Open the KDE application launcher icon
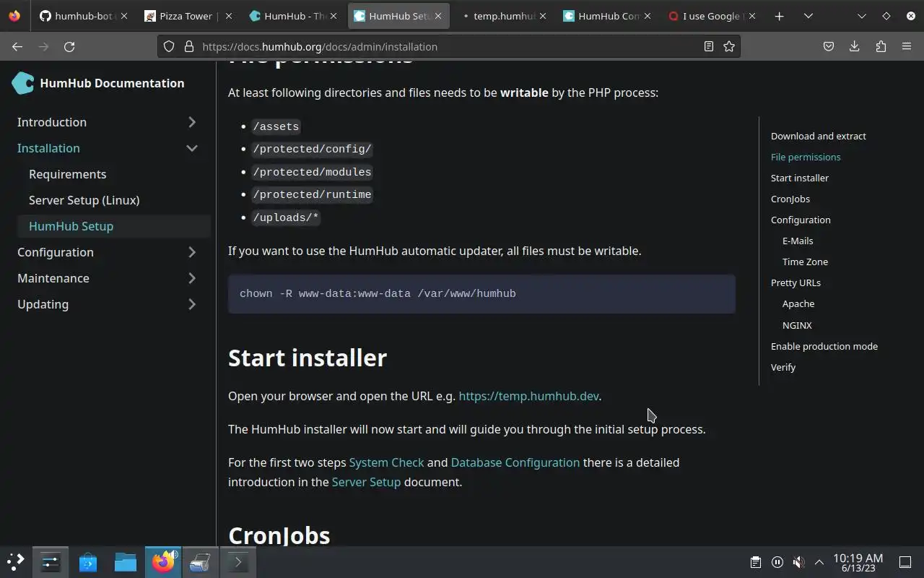This screenshot has width=924, height=578. [16, 562]
